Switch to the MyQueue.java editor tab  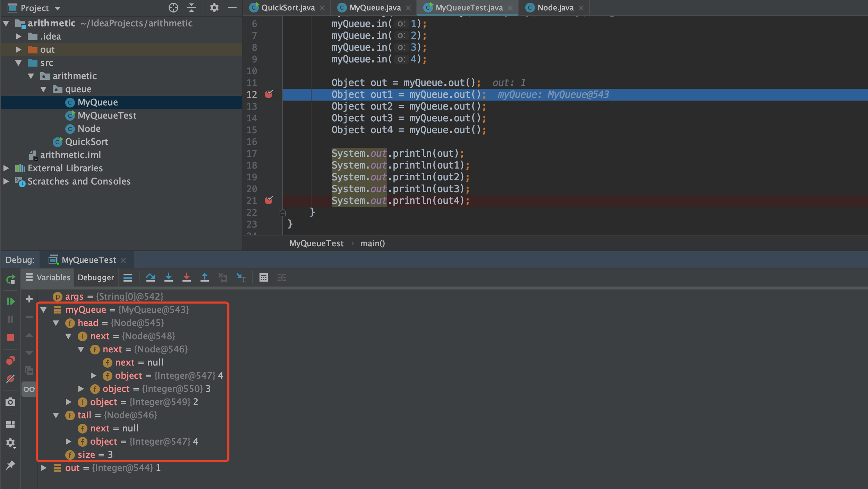(375, 8)
